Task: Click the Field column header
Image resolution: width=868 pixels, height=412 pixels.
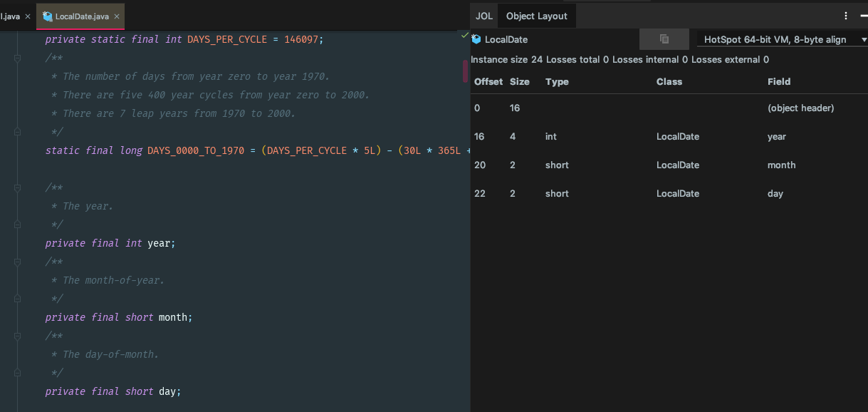Action: [x=779, y=82]
